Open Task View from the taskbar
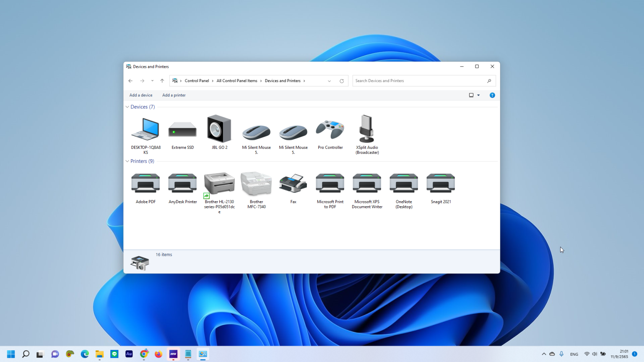Screen dimensions: 644x362 pos(40,354)
